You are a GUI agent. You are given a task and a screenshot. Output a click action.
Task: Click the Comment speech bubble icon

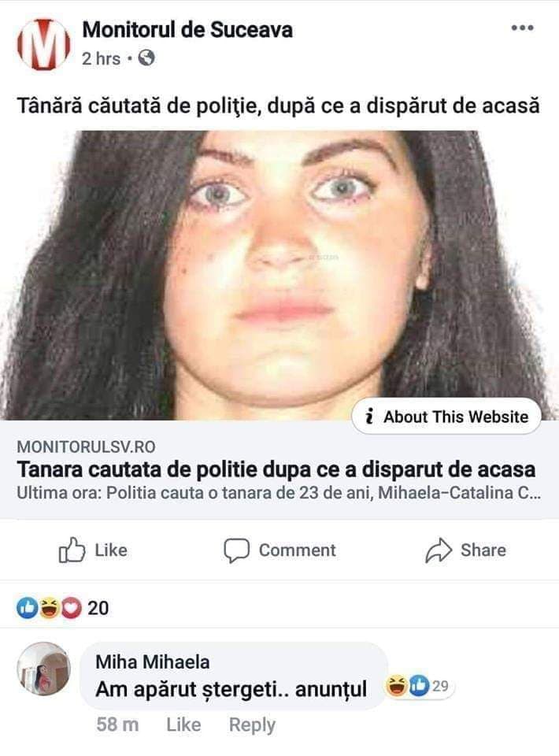pos(237,550)
